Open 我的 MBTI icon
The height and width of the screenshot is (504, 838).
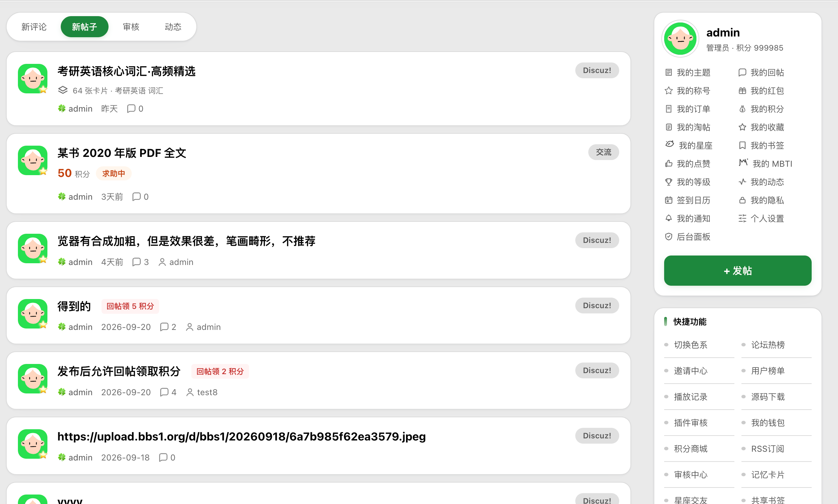(744, 163)
